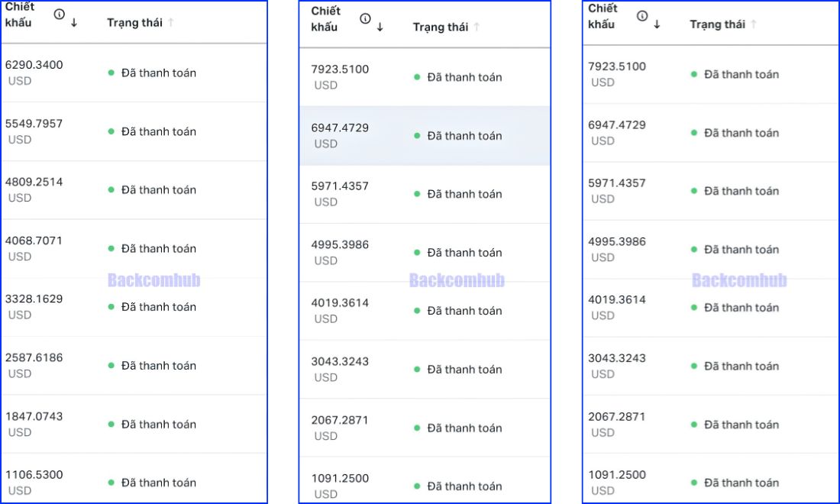Click info icon in the table listing 6290.3400
This screenshot has width=840, height=504.
[60, 15]
